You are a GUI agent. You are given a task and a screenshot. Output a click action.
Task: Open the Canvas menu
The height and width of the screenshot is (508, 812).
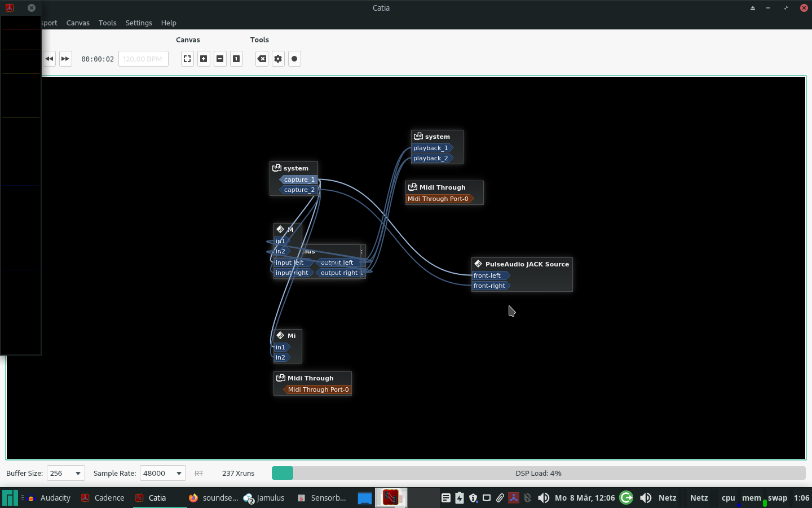(78, 23)
